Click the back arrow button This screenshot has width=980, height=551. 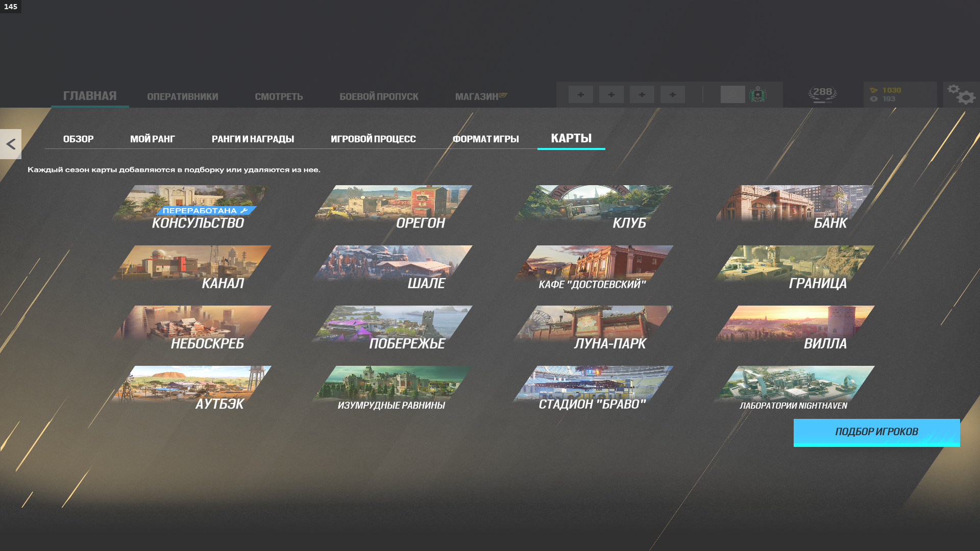point(11,144)
